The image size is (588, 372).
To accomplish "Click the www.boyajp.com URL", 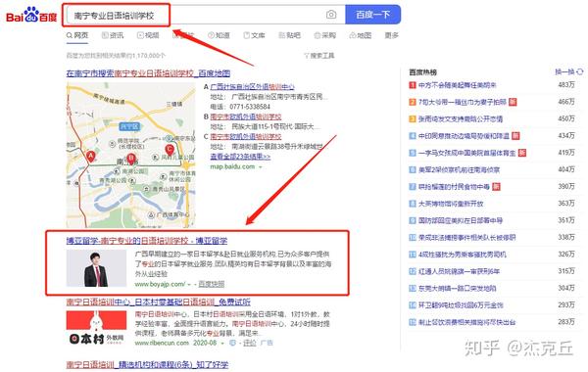I will click(x=160, y=284).
